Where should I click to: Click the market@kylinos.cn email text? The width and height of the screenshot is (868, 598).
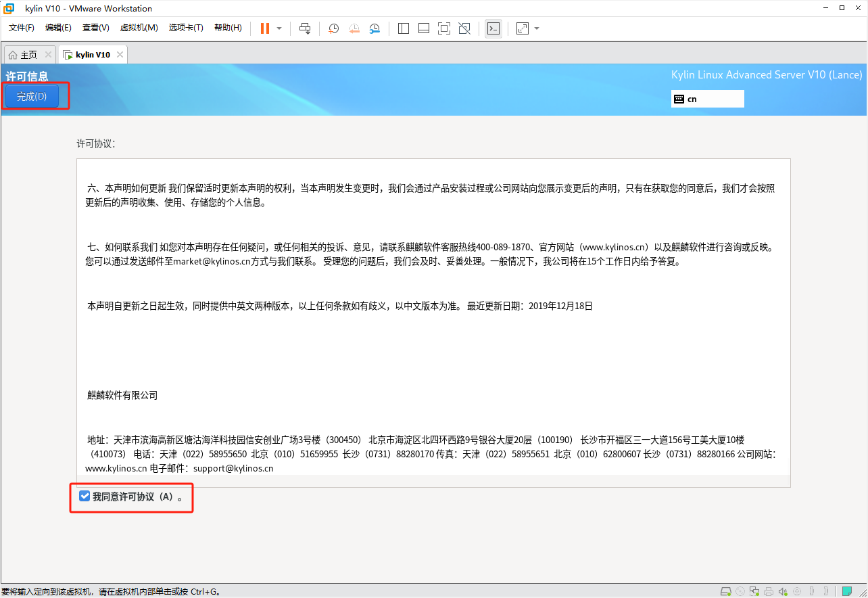[x=212, y=262]
